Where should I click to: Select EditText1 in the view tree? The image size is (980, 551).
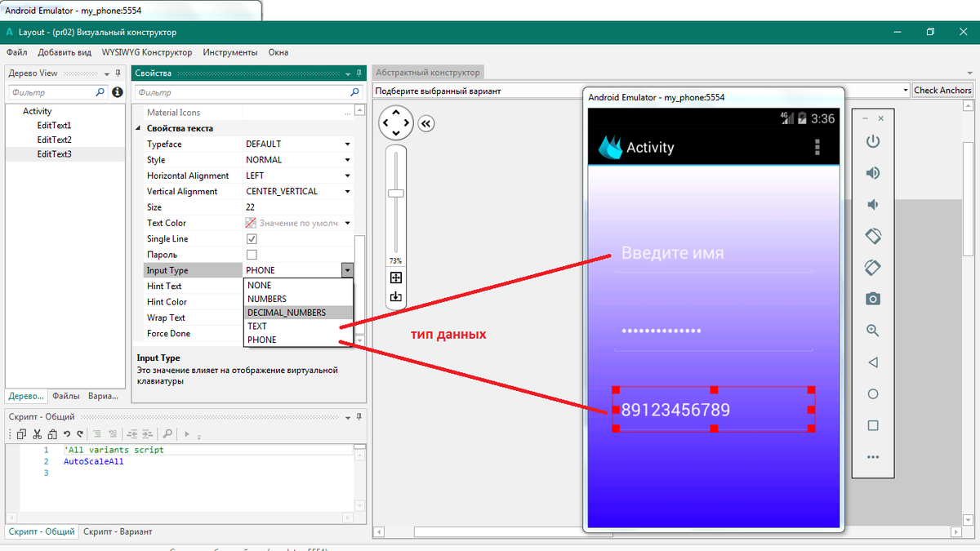(x=54, y=126)
